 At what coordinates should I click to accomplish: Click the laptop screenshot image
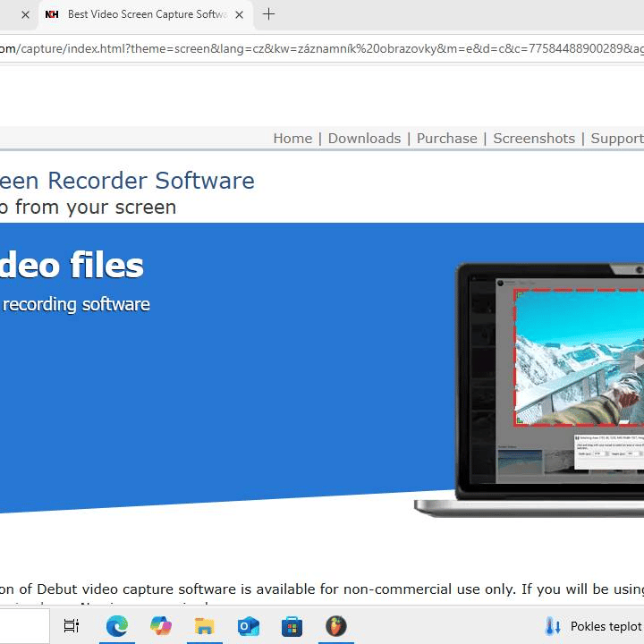[x=529, y=389]
